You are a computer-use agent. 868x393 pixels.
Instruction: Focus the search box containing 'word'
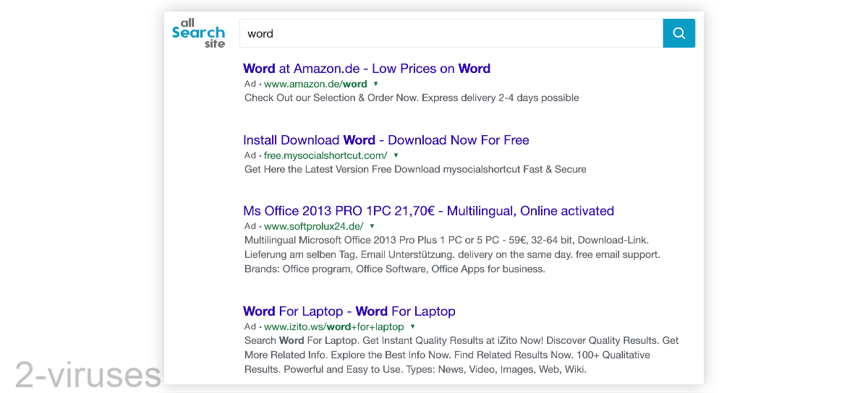(x=451, y=33)
